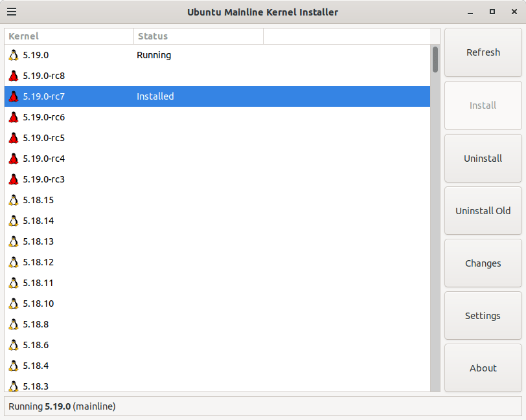Select kernel 5.18.11 row text
The height and width of the screenshot is (420, 526).
[38, 283]
